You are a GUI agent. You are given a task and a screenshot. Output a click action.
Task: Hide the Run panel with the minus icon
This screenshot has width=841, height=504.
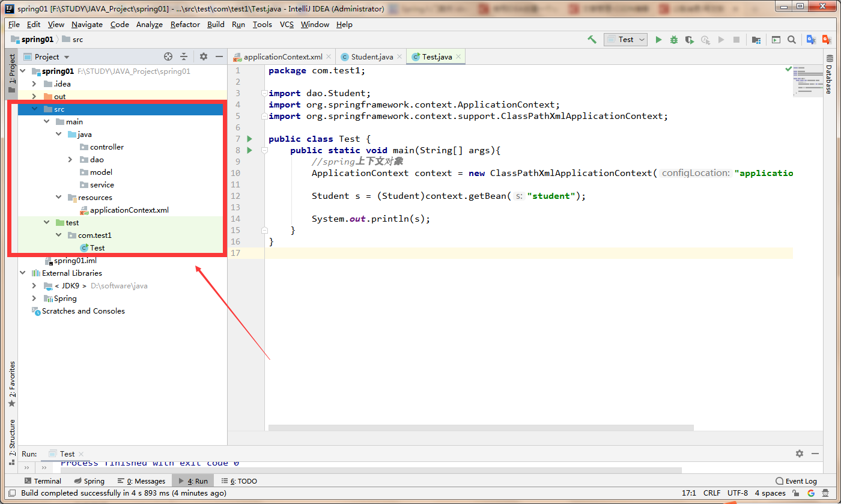coord(815,454)
